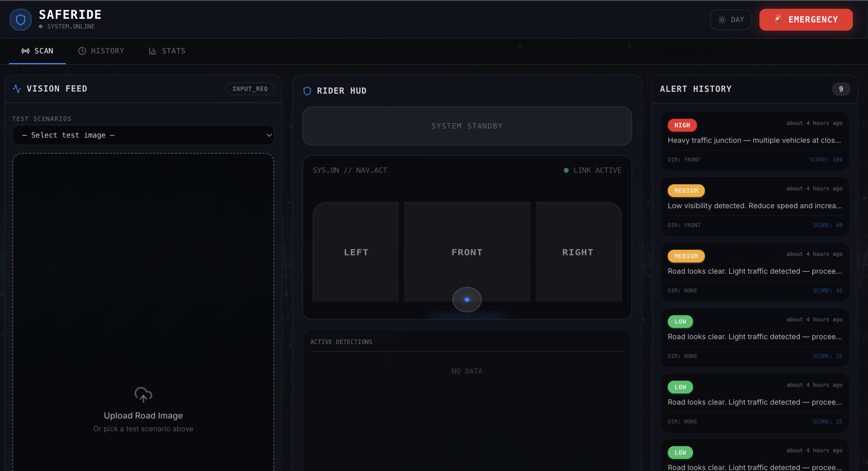Image resolution: width=868 pixels, height=471 pixels.
Task: Click the Rider HUD shield icon
Action: (x=307, y=91)
